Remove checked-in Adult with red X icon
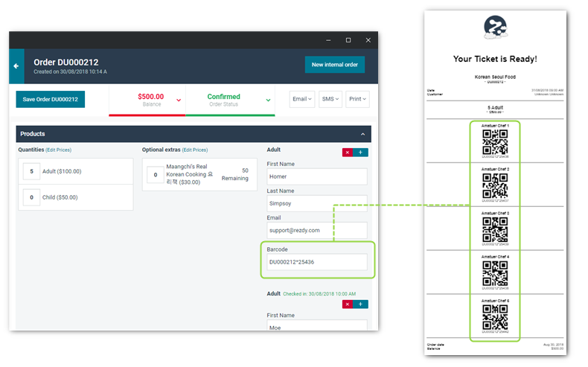The height and width of the screenshot is (367, 588). pos(348,304)
